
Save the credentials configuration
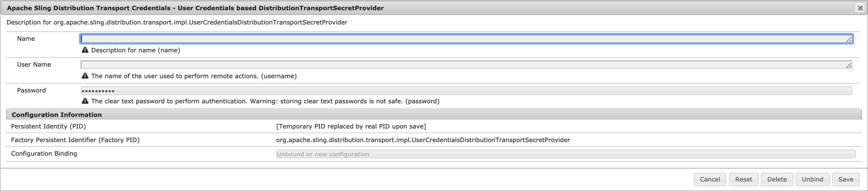[846, 179]
